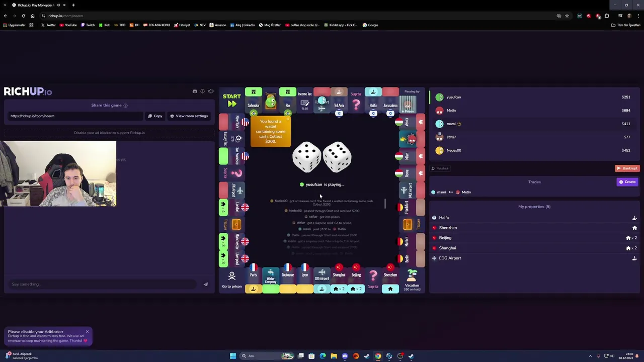
Task: Open the Twitch bookmark
Action: (88, 25)
